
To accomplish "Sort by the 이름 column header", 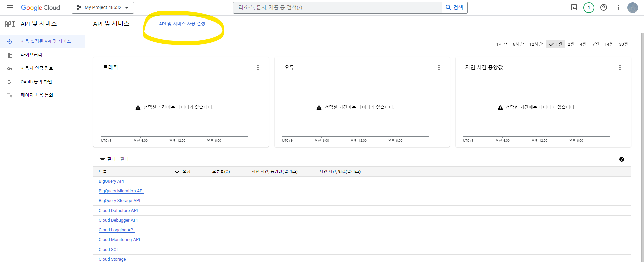I will click(x=103, y=171).
